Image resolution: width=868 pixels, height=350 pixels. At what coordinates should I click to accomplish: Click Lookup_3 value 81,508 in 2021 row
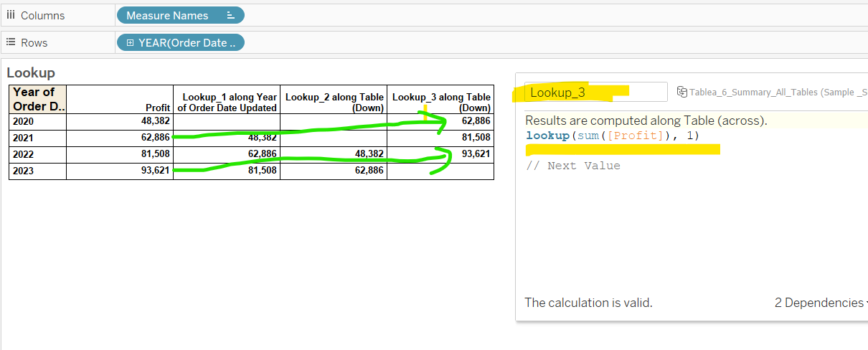coord(476,138)
